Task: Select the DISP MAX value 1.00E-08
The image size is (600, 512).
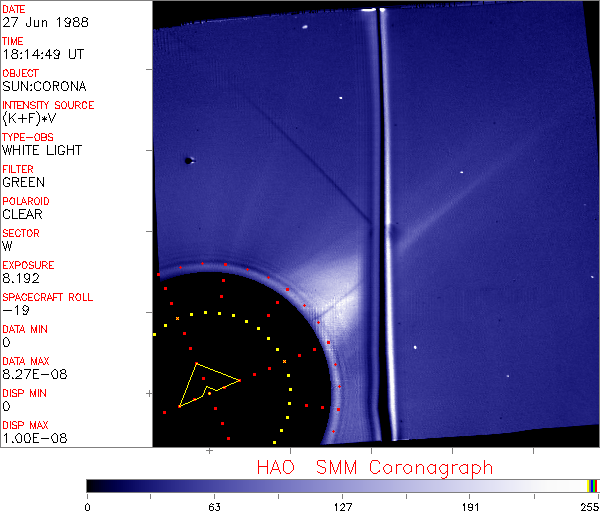Action: pos(34,439)
